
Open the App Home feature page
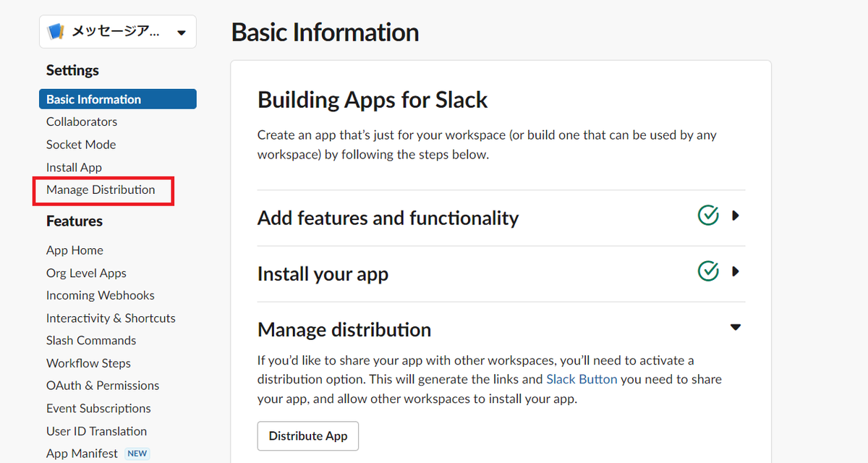(x=75, y=250)
